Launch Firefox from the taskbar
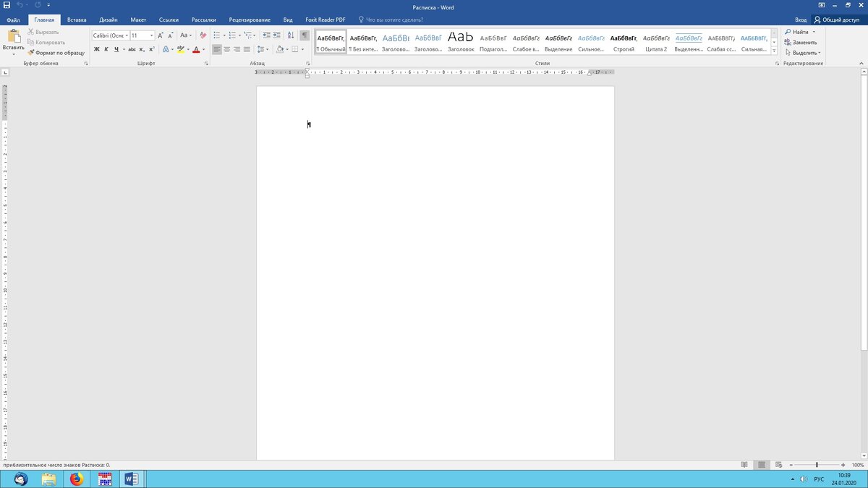Image resolution: width=868 pixels, height=488 pixels. pyautogui.click(x=77, y=479)
